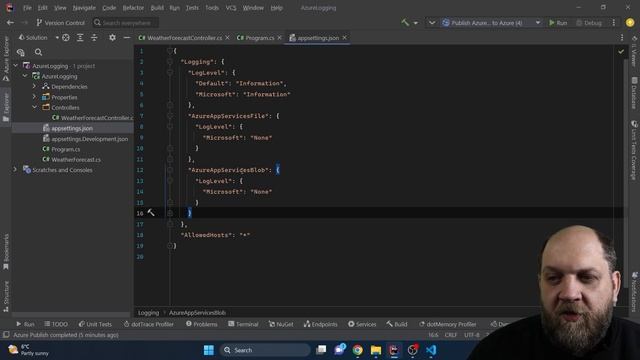Open the Tools menu
The height and width of the screenshot is (360, 640).
pos(212,8)
